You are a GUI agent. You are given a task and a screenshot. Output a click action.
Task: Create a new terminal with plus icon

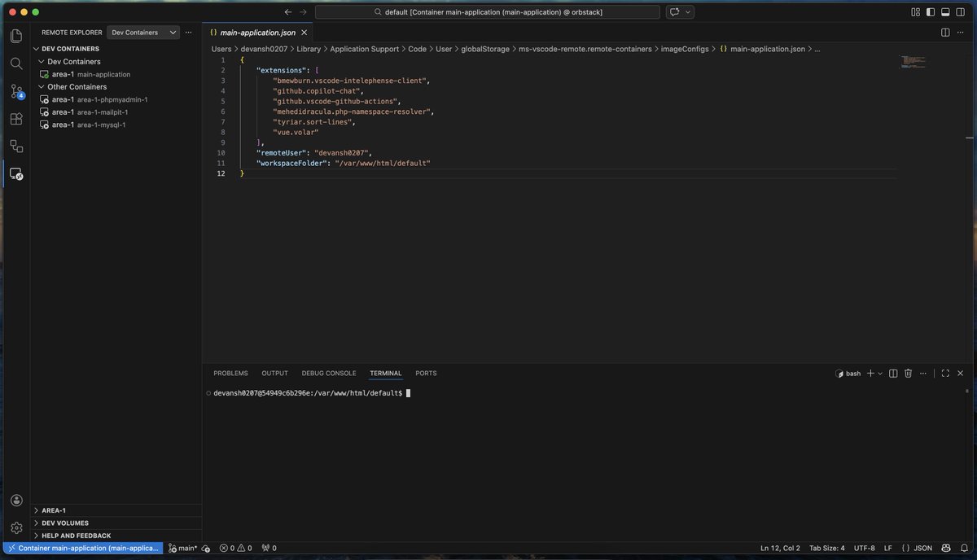tap(870, 374)
